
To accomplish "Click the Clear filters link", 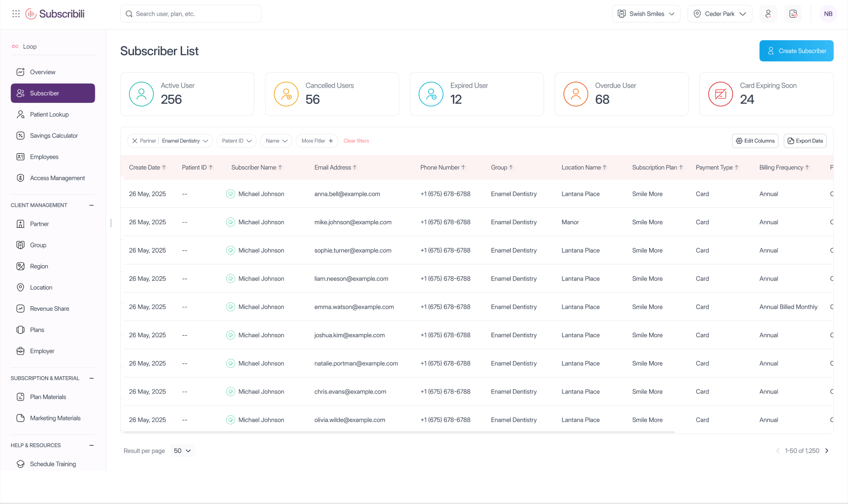I will pyautogui.click(x=356, y=141).
